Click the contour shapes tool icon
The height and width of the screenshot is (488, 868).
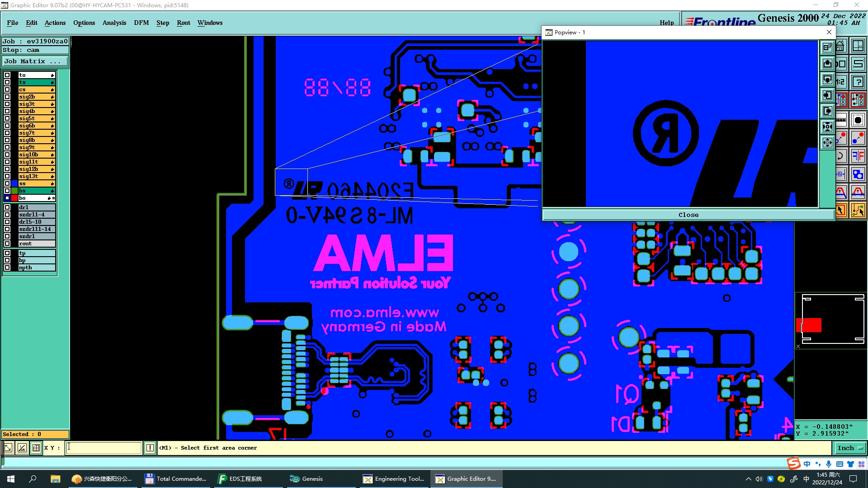pos(858,174)
